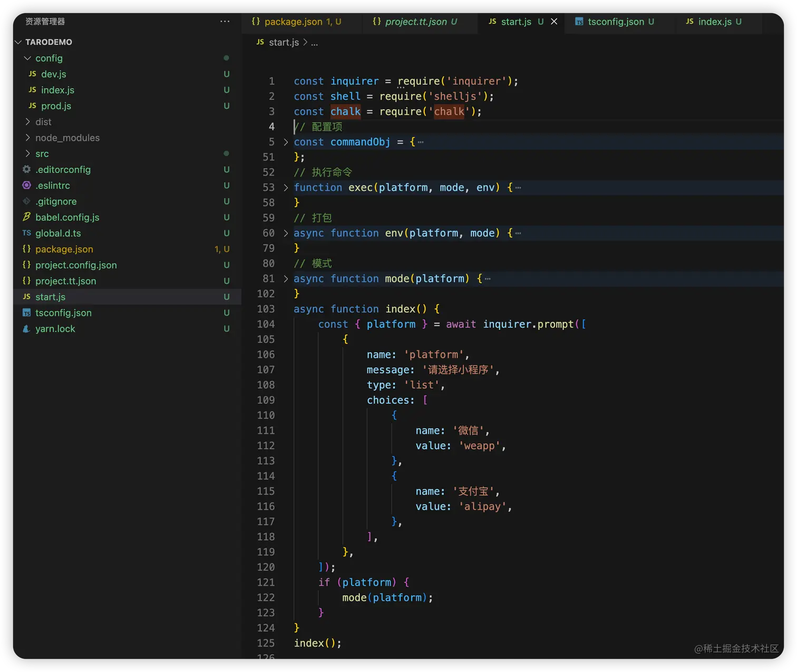Click the TS config icon beside tsconfig.json in tree
797x672 pixels.
(26, 313)
